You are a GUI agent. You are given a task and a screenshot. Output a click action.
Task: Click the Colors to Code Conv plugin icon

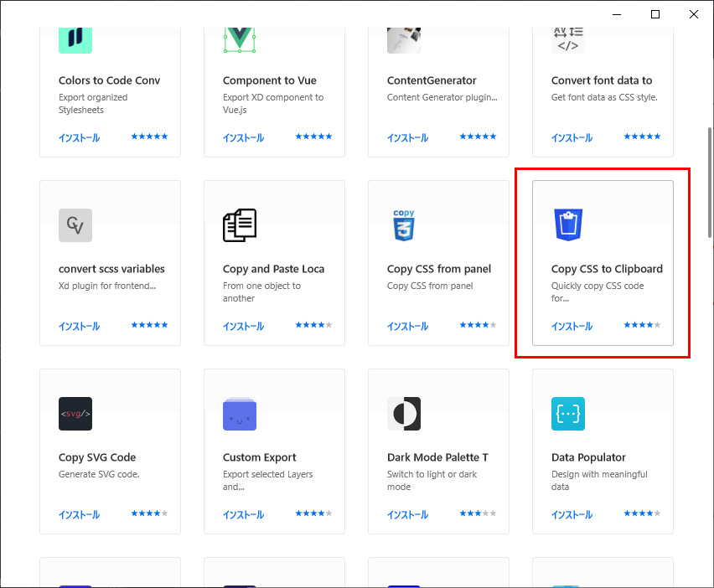75,40
